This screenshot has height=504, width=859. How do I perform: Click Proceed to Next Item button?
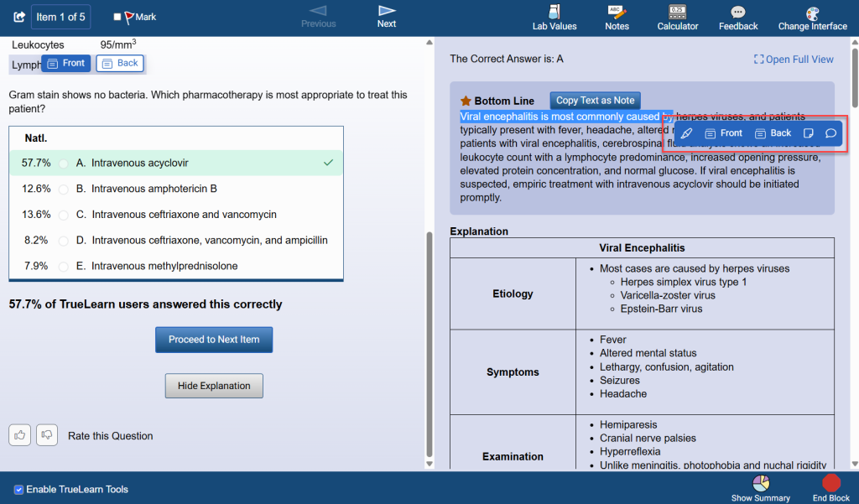click(x=214, y=340)
